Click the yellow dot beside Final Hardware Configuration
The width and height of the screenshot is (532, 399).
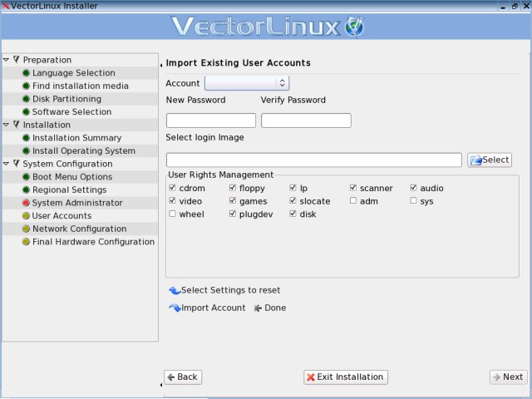[26, 242]
